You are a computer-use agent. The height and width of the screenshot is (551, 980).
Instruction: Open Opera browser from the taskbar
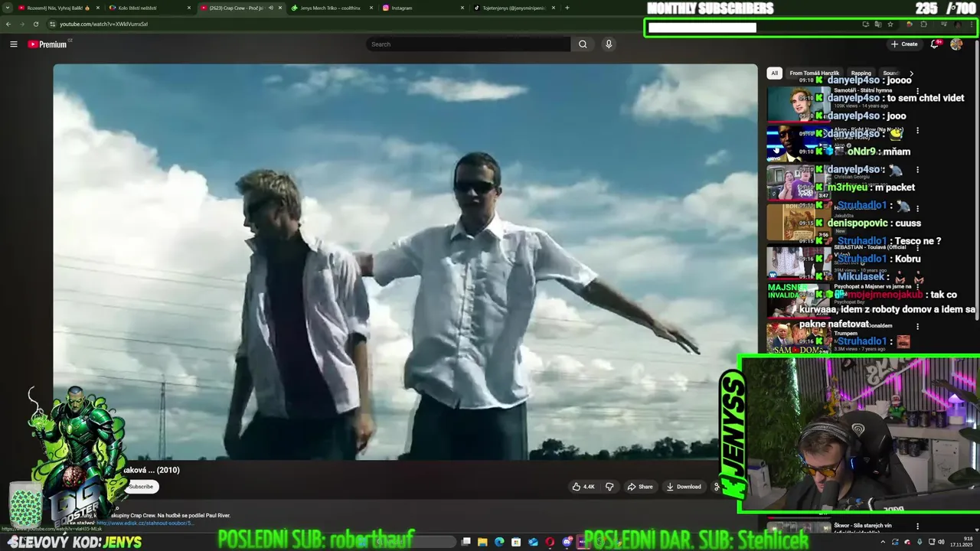(550, 542)
